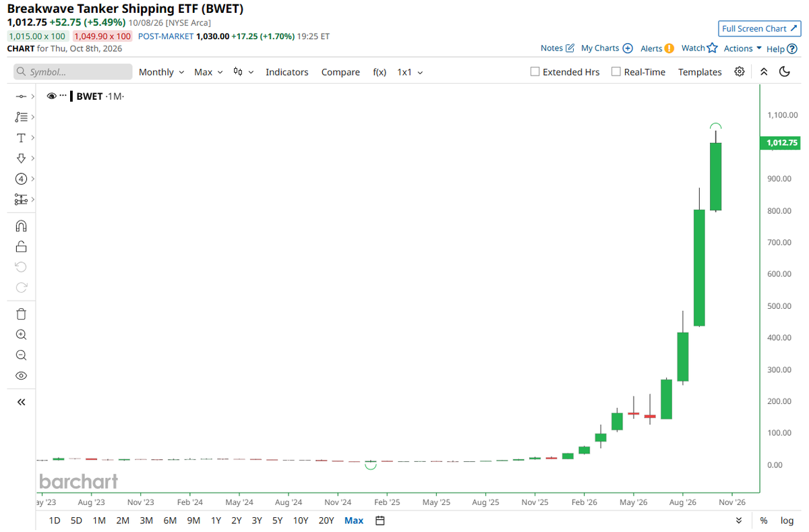Viewport: 809px width, 532px height.
Task: Select the 1Y range tab
Action: tap(216, 521)
